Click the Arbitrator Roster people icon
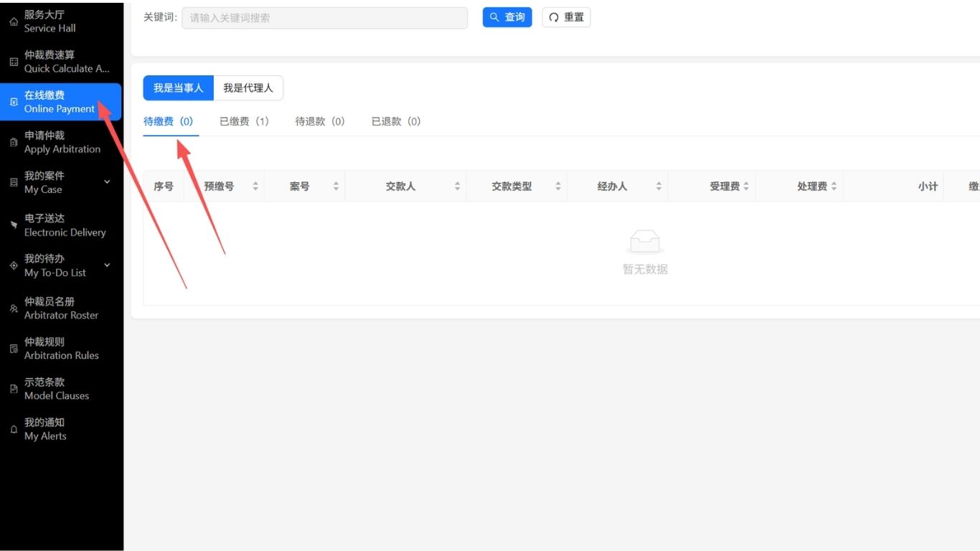 click(x=14, y=309)
